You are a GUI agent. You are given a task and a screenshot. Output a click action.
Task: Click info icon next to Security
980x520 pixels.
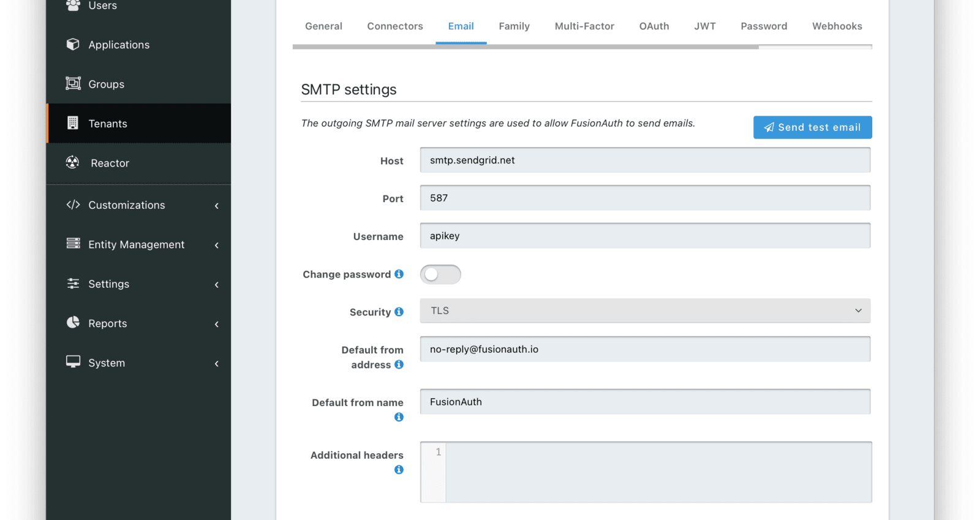tap(399, 312)
